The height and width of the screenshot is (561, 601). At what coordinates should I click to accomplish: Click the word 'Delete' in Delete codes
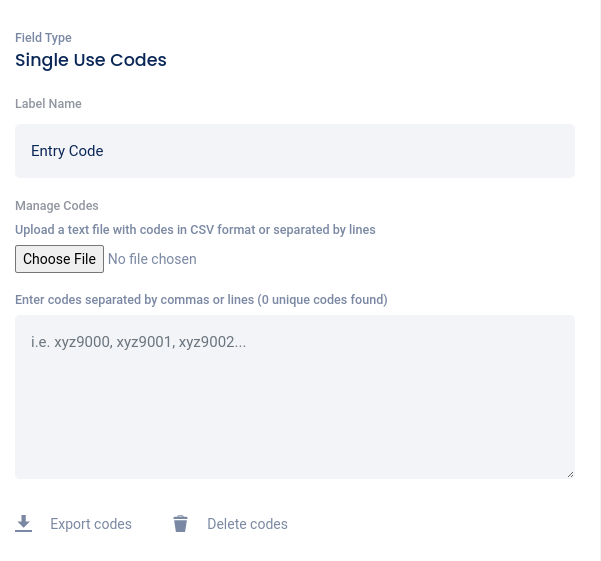tap(227, 524)
